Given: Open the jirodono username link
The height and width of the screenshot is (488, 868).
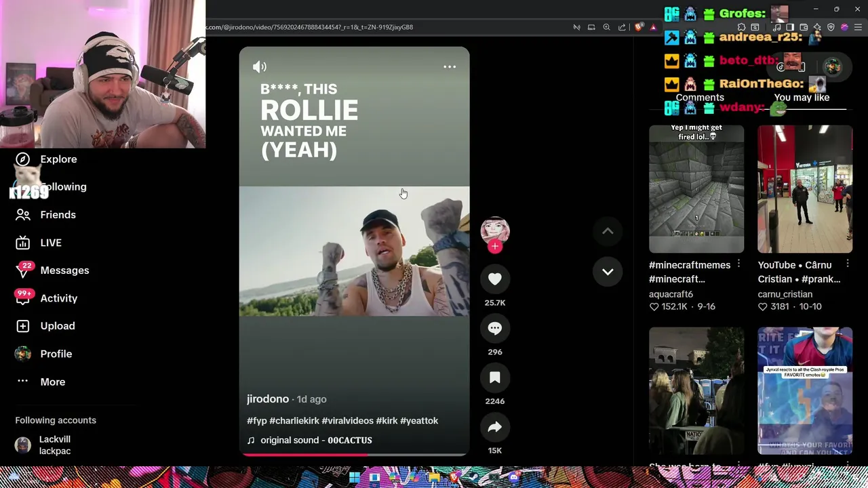Looking at the screenshot, I should 268,399.
